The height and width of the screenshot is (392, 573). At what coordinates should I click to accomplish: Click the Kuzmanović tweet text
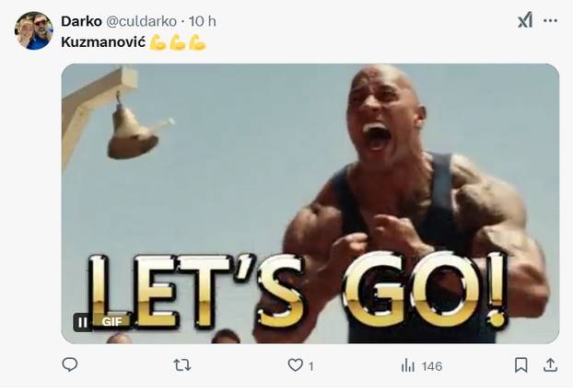click(103, 42)
